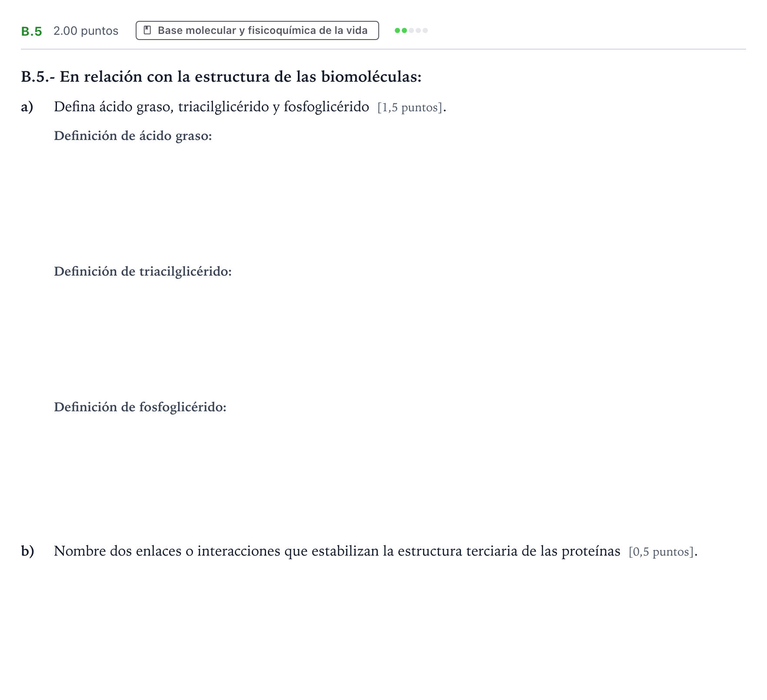Click the part b) 'Nombre dos enlaces' question text
The image size is (767, 700).
point(337,551)
